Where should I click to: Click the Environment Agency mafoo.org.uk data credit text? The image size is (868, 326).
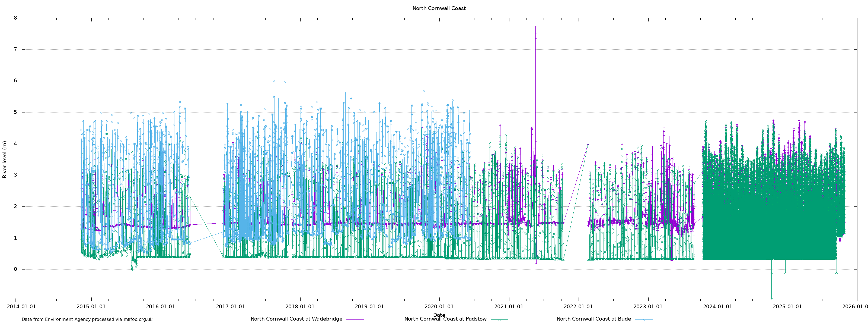pos(87,319)
